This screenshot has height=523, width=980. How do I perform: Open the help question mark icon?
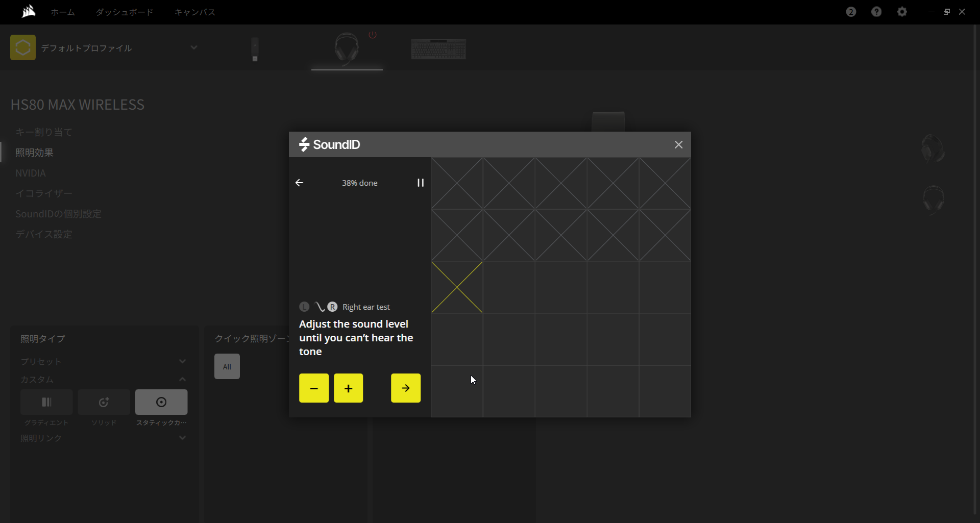point(876,12)
